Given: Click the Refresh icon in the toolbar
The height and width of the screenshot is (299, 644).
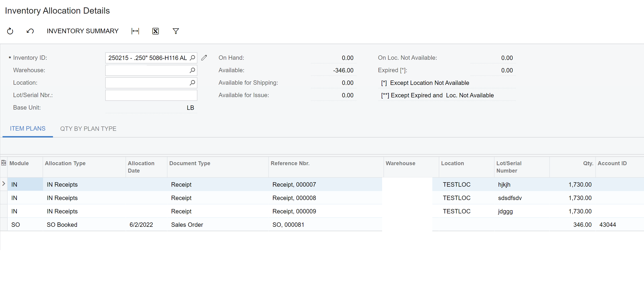Looking at the screenshot, I should click(x=10, y=31).
